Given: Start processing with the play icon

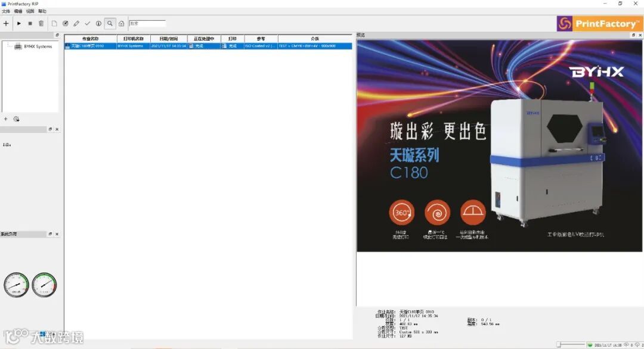Looking at the screenshot, I should [x=19, y=23].
